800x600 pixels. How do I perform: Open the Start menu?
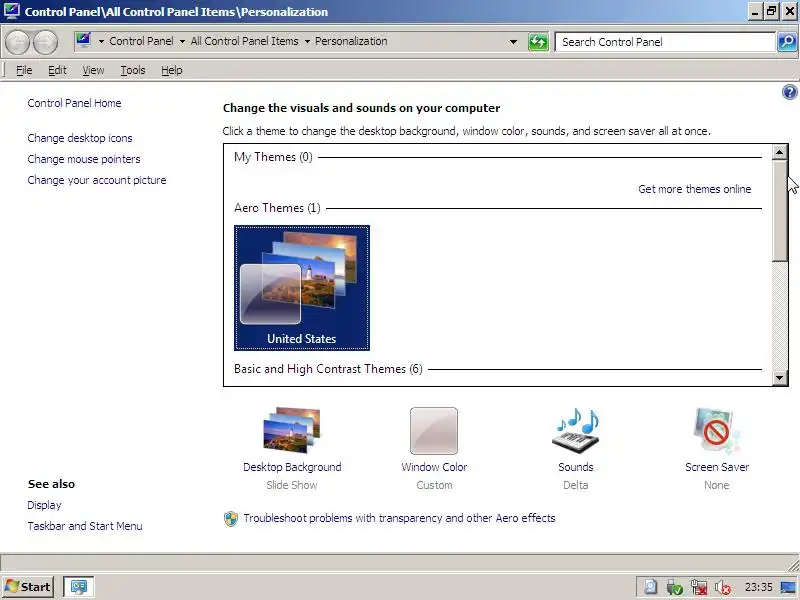coord(28,587)
